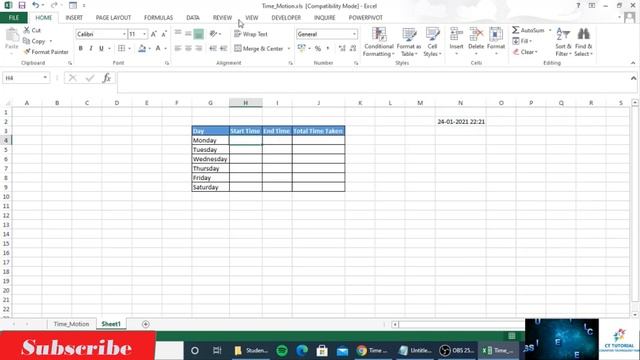The height and width of the screenshot is (360, 640).
Task: Open Microsoft Edge from the taskbar
Action: coord(302,350)
